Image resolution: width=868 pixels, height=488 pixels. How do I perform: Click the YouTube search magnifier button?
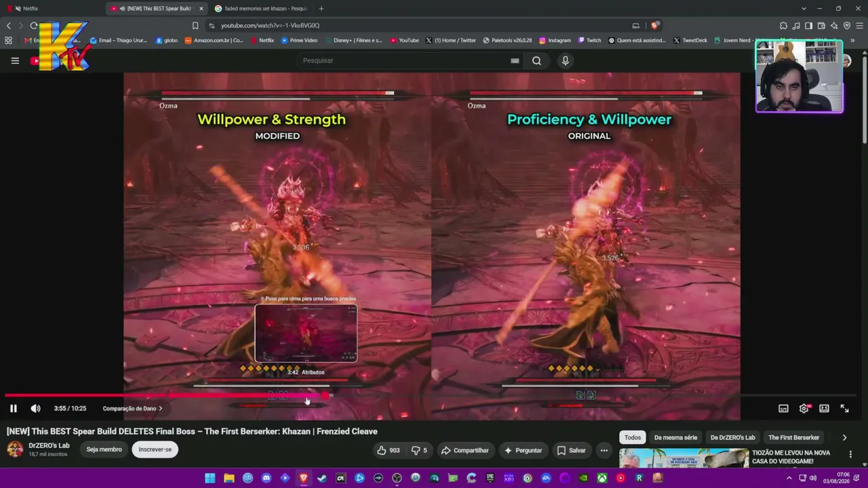[x=536, y=60]
